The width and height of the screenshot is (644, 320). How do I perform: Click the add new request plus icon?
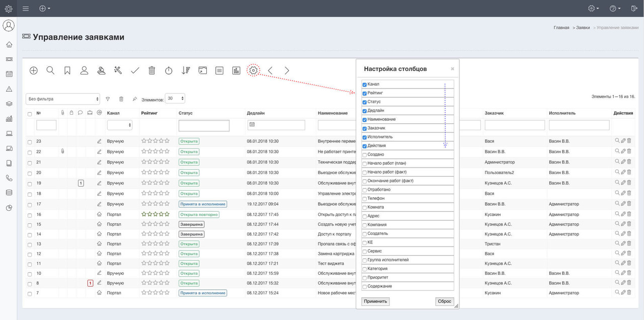click(x=34, y=70)
